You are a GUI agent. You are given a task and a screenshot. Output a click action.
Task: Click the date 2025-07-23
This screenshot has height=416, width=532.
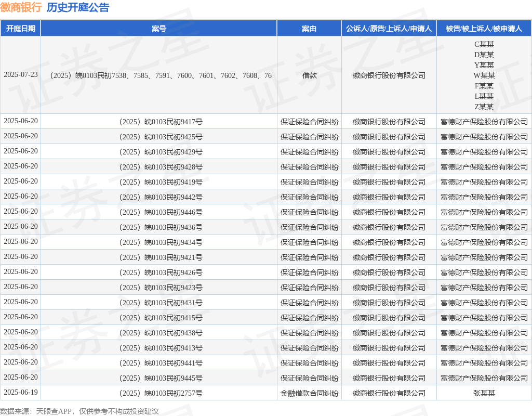tap(21, 75)
